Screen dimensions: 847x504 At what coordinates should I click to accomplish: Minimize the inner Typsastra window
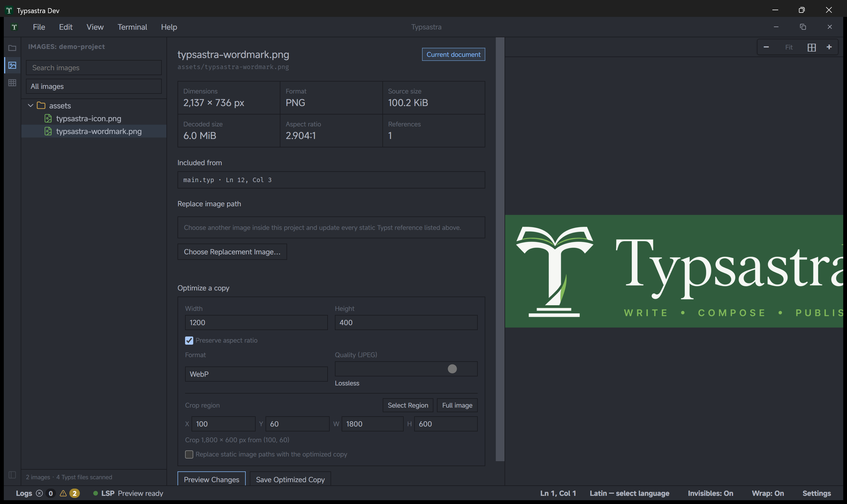coord(776,27)
